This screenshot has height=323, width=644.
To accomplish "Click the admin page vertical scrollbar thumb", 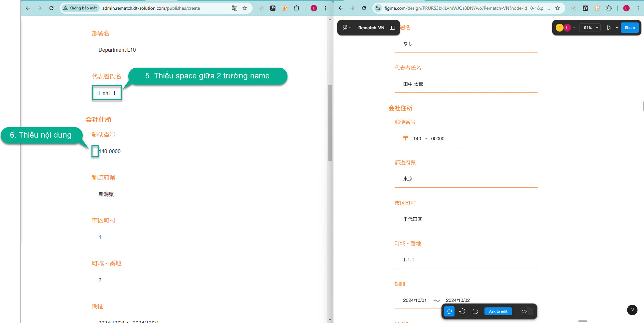I will coord(330,123).
